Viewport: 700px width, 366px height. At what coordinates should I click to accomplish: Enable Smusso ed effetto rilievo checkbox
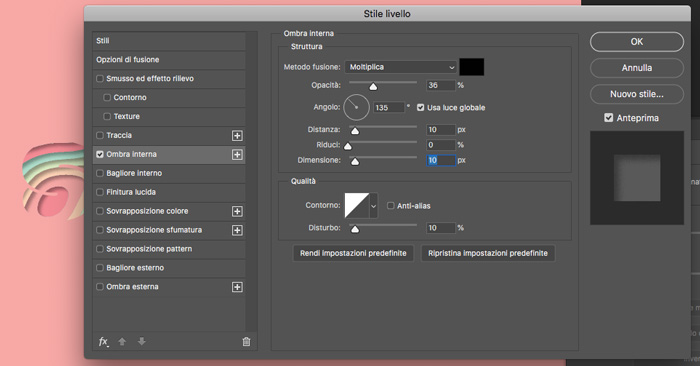click(100, 79)
